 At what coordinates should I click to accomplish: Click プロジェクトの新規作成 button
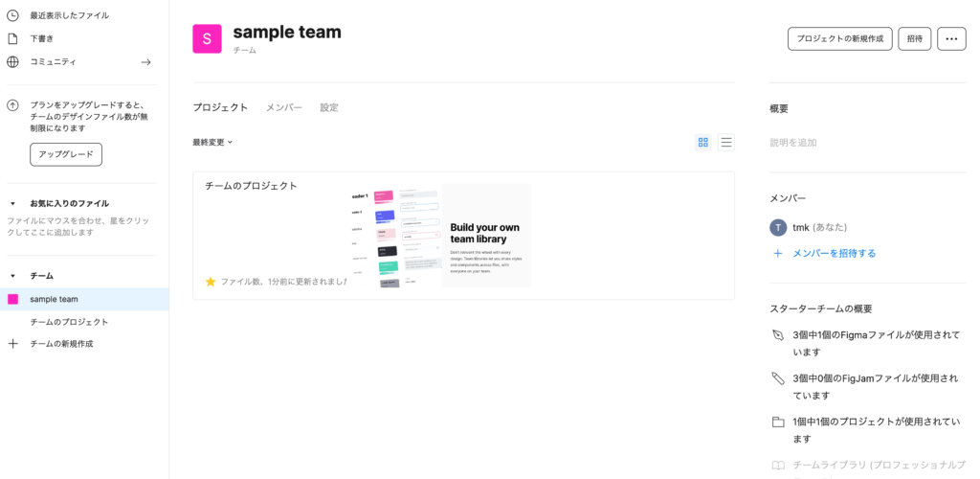point(839,39)
